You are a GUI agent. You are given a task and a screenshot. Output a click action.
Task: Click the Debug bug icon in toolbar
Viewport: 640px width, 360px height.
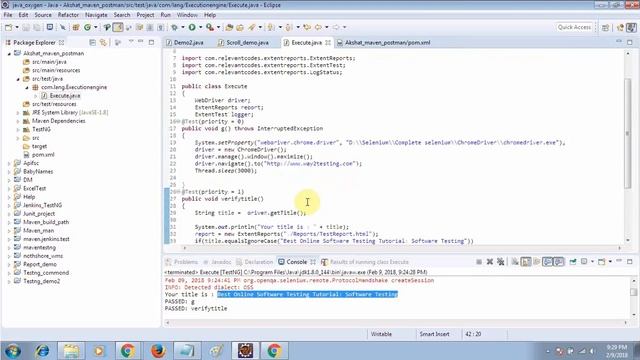174,27
